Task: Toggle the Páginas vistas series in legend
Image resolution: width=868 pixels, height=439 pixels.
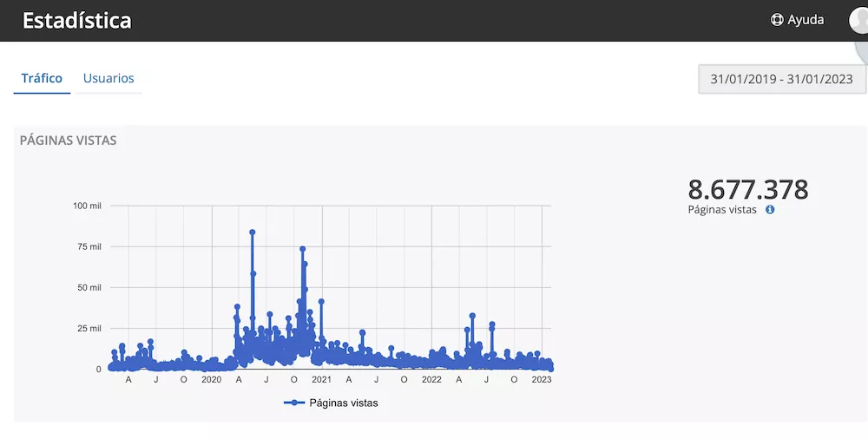Action: coord(332,403)
